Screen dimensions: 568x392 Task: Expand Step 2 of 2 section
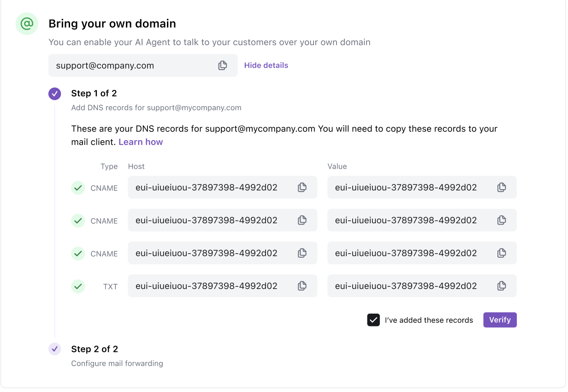click(95, 349)
